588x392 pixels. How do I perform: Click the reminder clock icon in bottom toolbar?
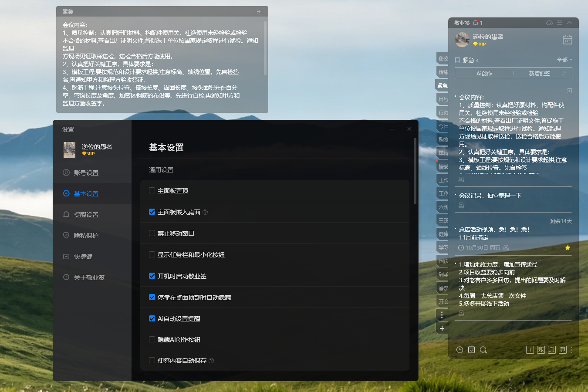(460, 350)
